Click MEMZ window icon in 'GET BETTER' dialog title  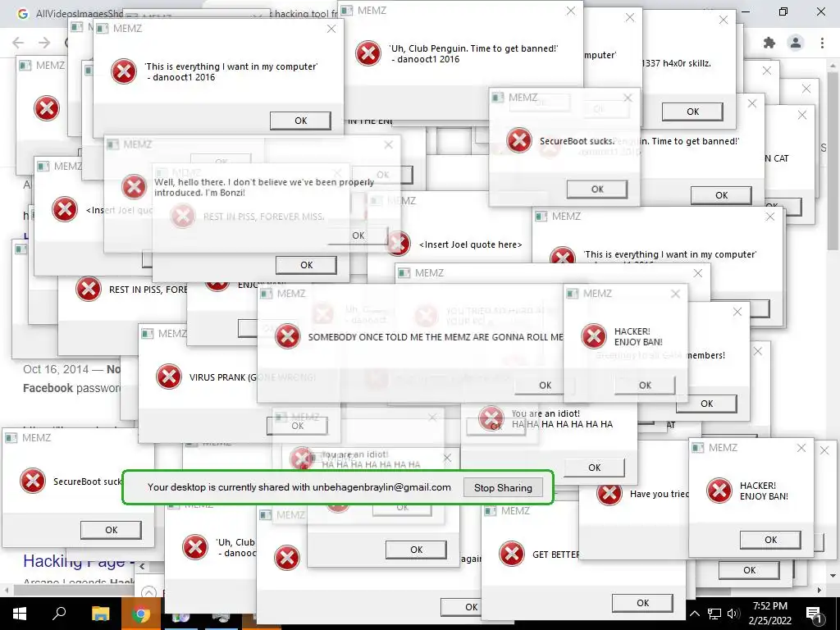[491, 511]
